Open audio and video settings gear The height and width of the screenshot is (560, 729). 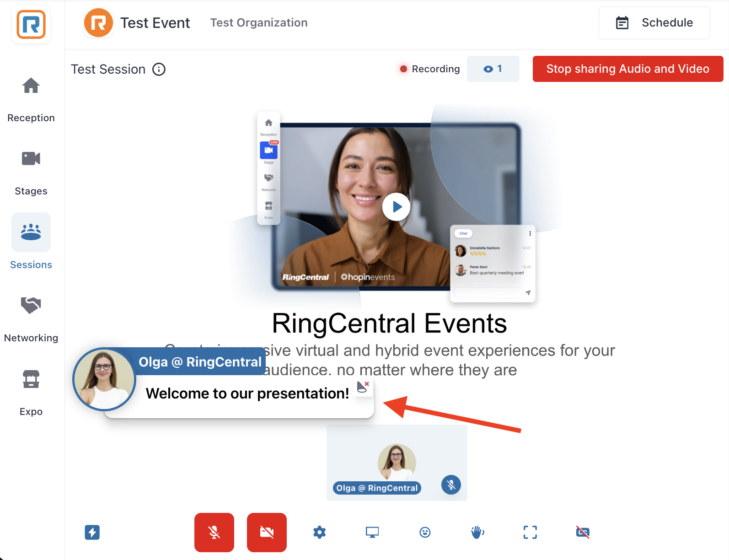[319, 532]
